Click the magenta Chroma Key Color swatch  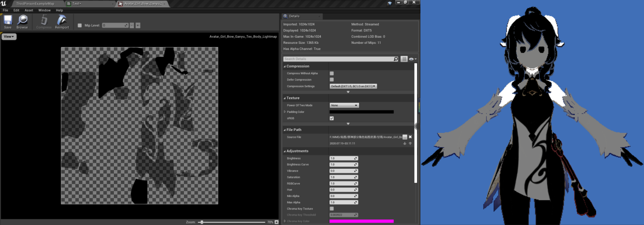click(x=361, y=221)
